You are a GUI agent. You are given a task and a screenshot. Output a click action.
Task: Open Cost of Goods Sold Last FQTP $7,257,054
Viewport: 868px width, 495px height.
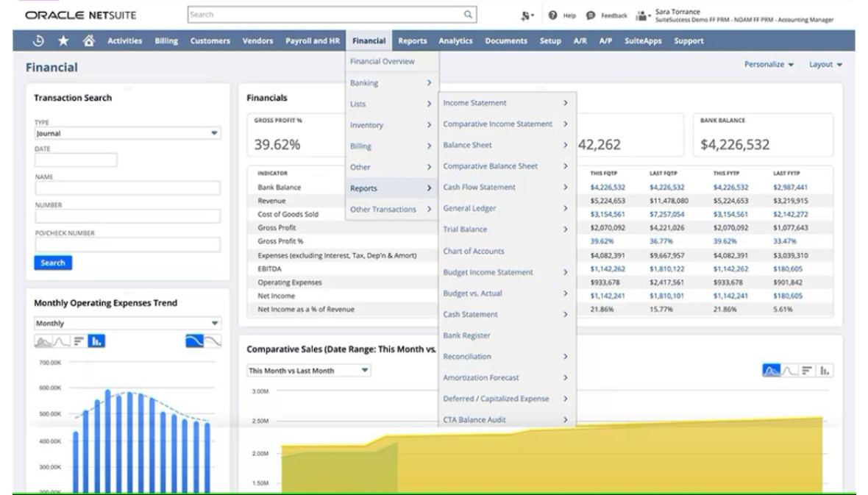666,214
